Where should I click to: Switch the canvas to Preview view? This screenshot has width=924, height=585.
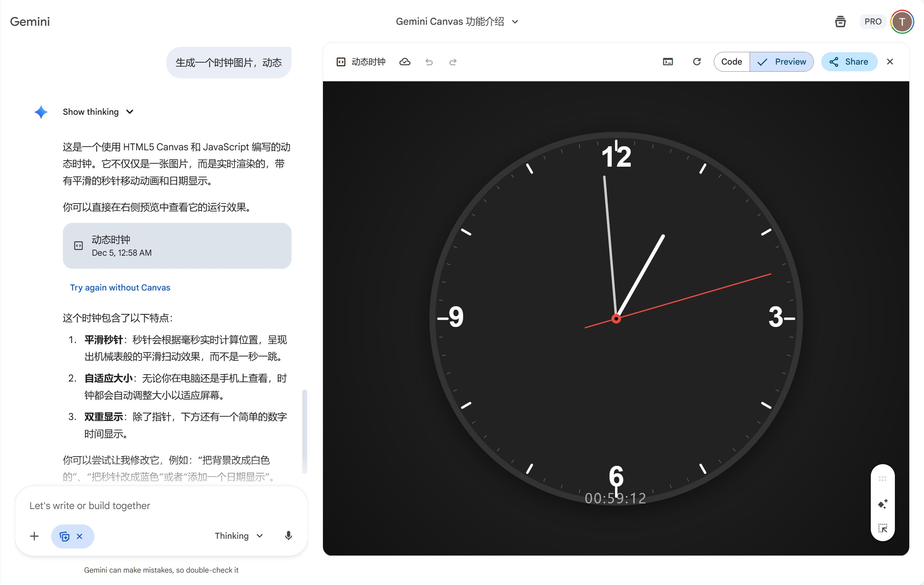coord(782,62)
